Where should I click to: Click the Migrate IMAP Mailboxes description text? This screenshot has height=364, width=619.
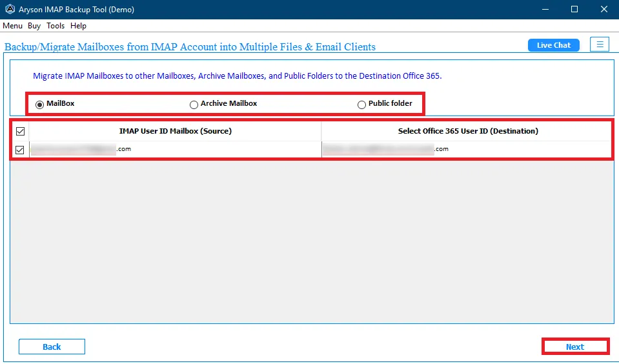click(x=238, y=76)
